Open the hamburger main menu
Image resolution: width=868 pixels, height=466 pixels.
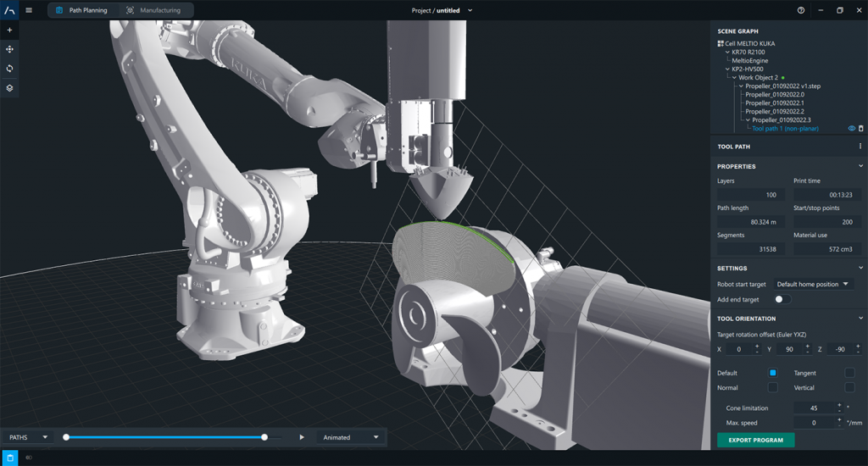[x=29, y=10]
